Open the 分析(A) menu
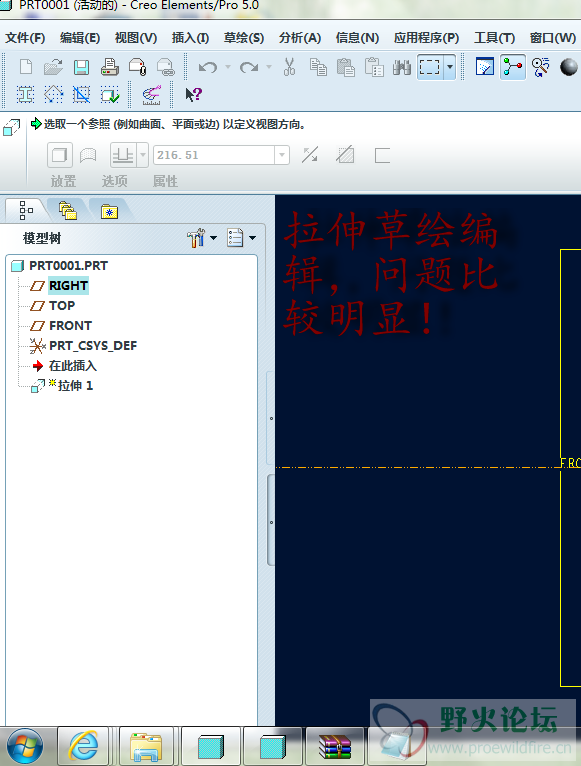This screenshot has width=581, height=766. (x=300, y=38)
